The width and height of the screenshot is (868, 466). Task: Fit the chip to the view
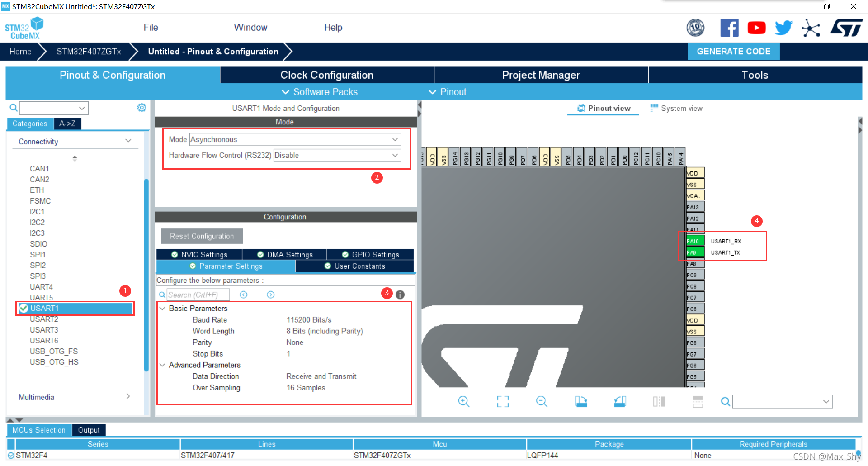click(x=503, y=401)
